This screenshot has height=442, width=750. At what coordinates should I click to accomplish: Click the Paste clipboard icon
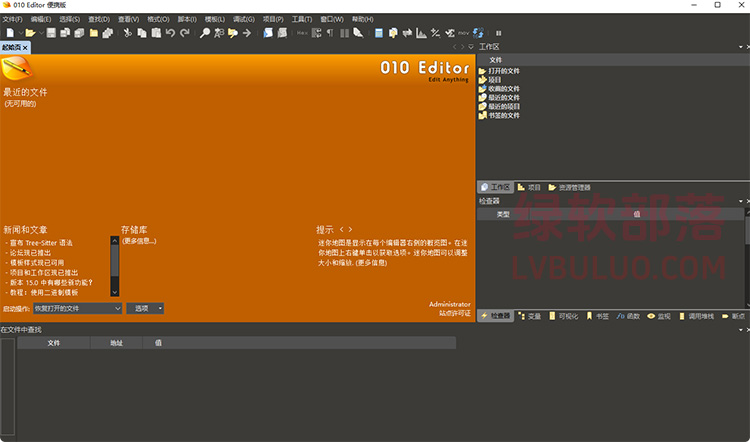tap(156, 33)
